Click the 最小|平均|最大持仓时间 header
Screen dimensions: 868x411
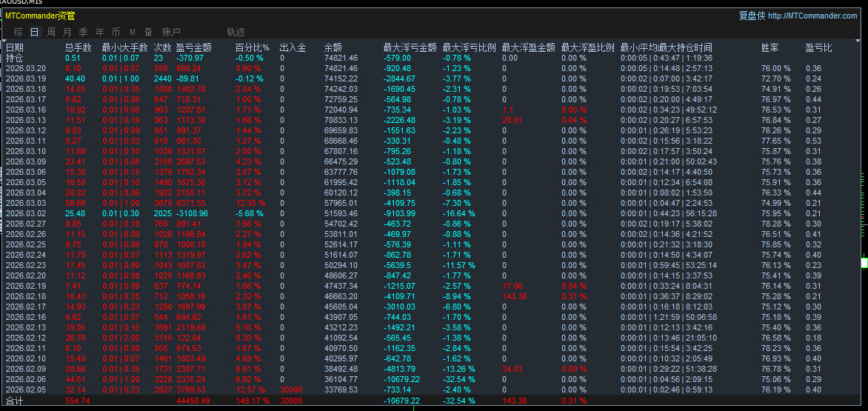tap(667, 47)
